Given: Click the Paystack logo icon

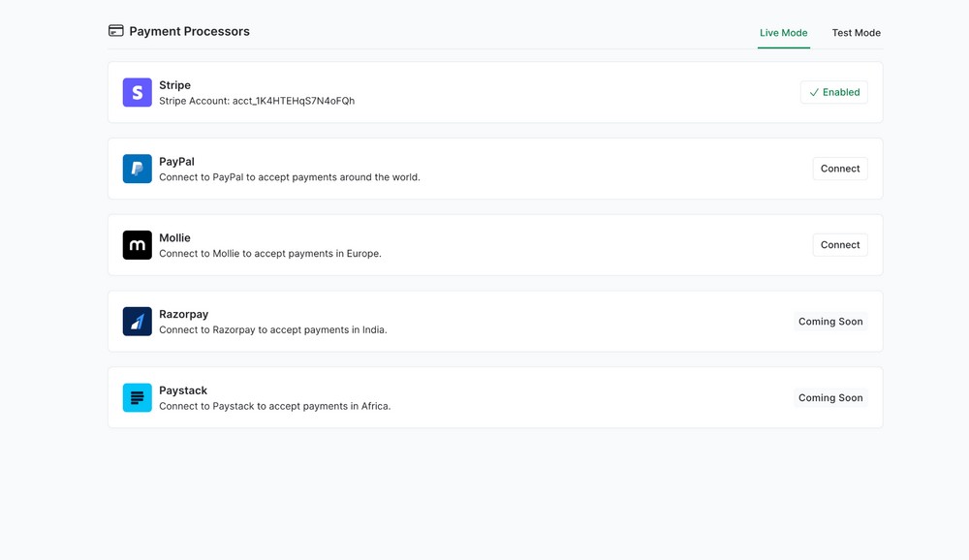Looking at the screenshot, I should point(137,397).
